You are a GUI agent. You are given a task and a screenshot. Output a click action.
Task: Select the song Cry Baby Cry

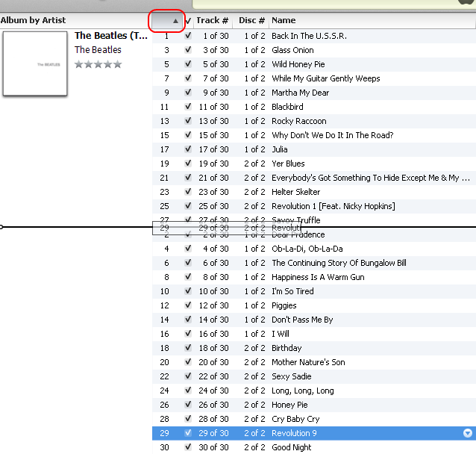pyautogui.click(x=295, y=419)
